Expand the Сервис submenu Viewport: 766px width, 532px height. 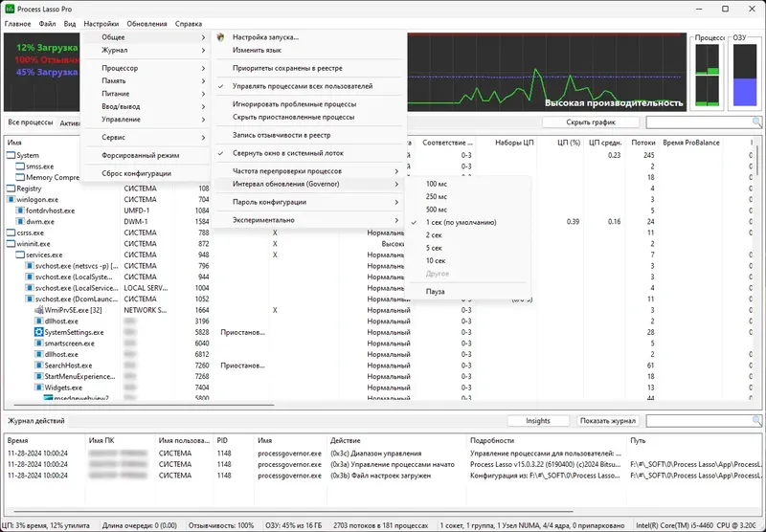tap(146, 137)
